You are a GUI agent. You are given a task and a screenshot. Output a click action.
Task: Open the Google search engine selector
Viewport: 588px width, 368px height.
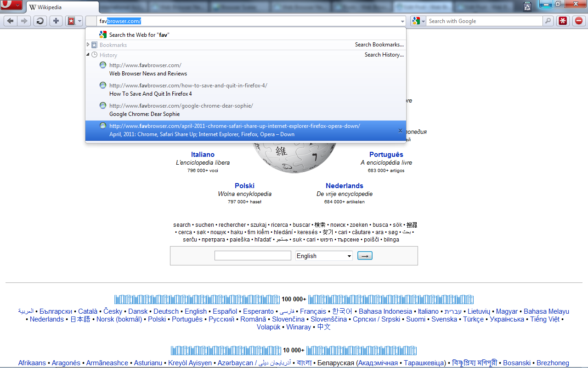point(418,21)
